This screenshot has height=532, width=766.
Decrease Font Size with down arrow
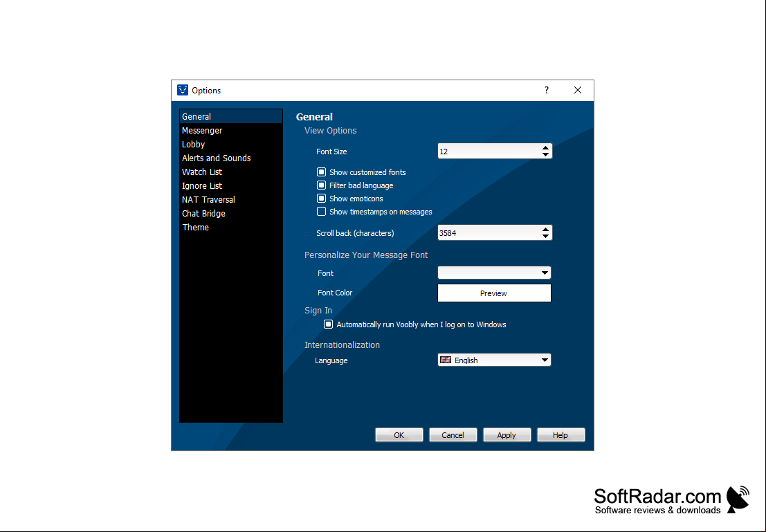[546, 155]
